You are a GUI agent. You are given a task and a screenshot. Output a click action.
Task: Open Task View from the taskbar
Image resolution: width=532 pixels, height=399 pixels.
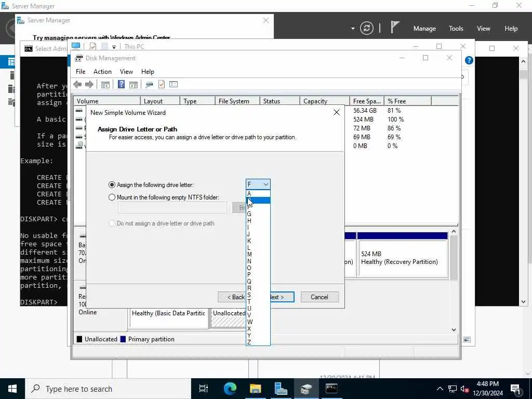[x=204, y=389]
